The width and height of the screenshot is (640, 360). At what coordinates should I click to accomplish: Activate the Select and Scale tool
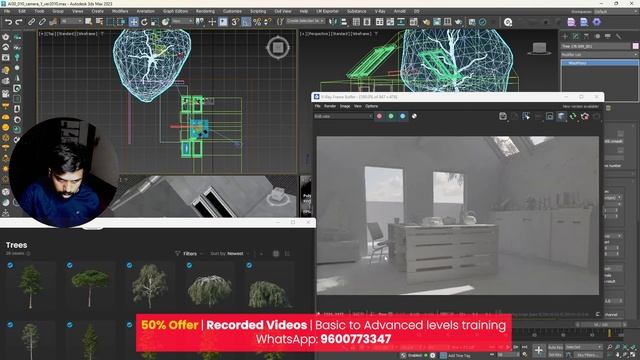(154, 22)
